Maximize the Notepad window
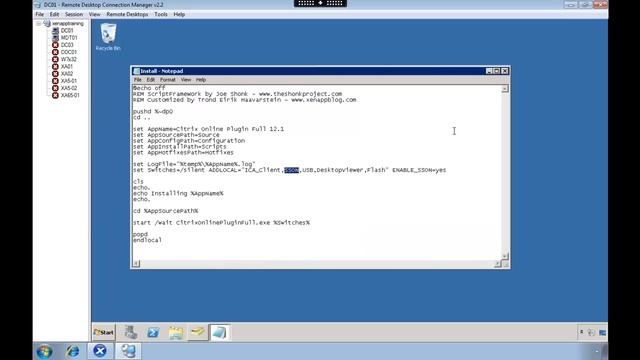640x360 pixels. [497, 71]
